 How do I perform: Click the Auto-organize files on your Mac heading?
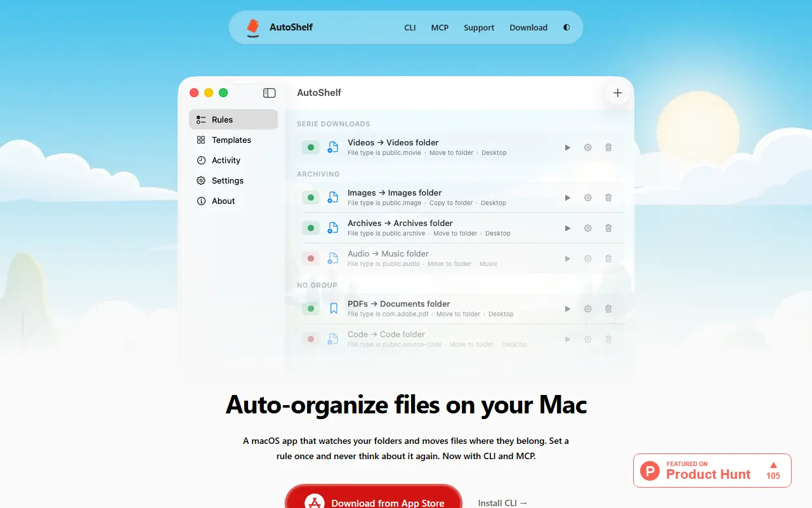click(x=406, y=404)
